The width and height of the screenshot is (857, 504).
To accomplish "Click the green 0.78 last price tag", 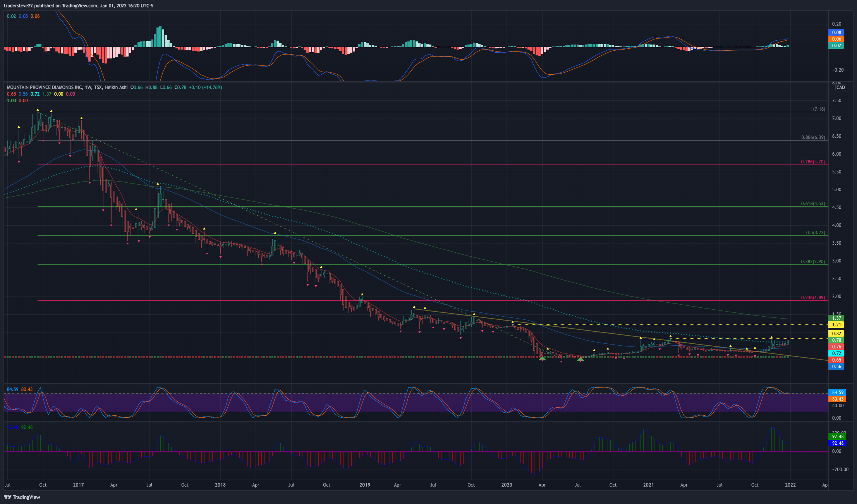I will point(836,340).
